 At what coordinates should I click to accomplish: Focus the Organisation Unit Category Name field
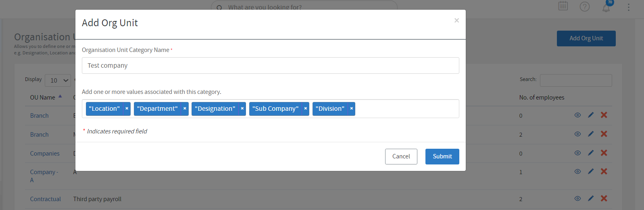coord(271,65)
